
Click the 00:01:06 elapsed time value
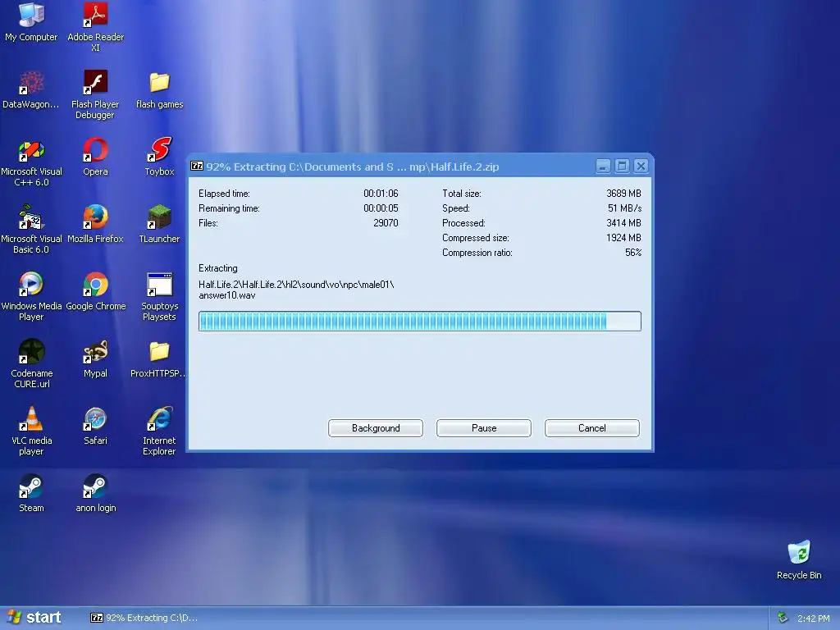[x=381, y=194]
